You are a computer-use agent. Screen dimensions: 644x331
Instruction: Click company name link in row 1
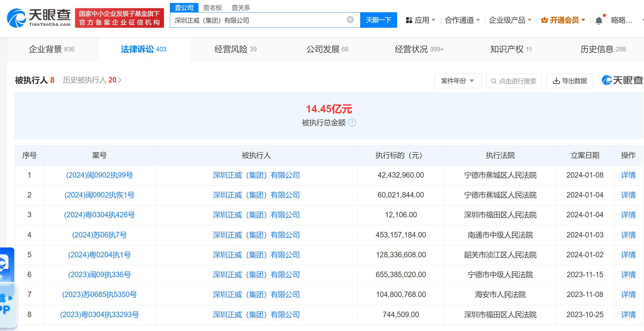click(x=256, y=175)
